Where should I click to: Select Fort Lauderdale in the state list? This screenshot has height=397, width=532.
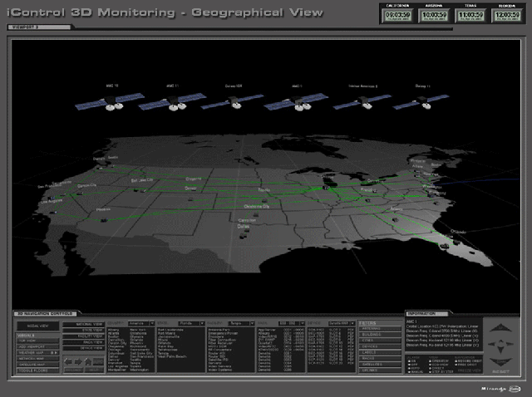[x=170, y=330]
